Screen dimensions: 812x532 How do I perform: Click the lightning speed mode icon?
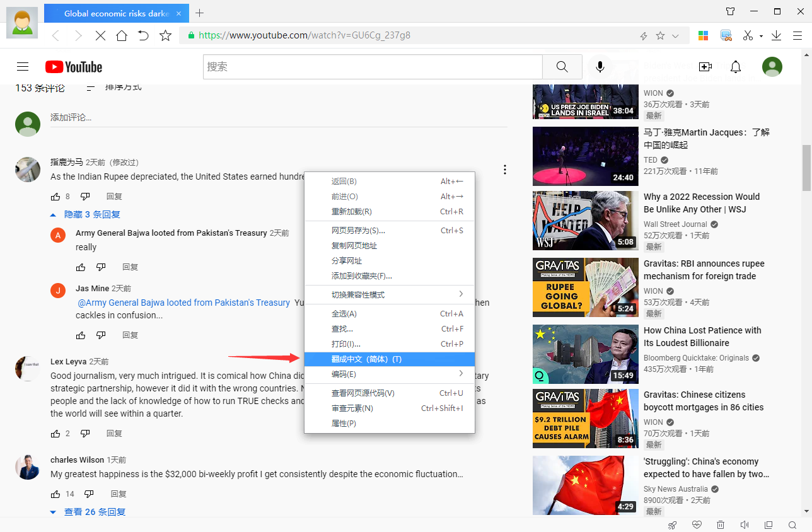tap(644, 36)
